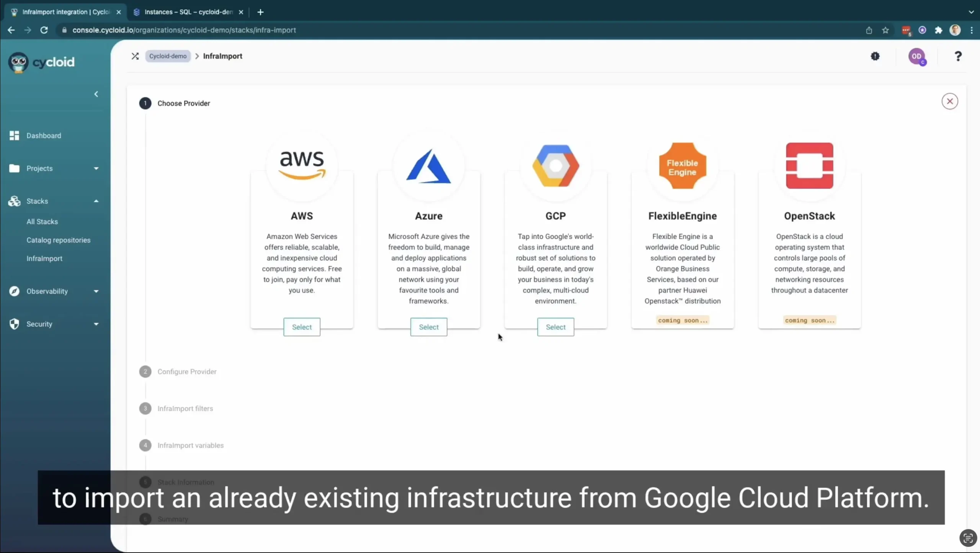Click the Projects folder icon
The height and width of the screenshot is (553, 980).
coord(14,169)
